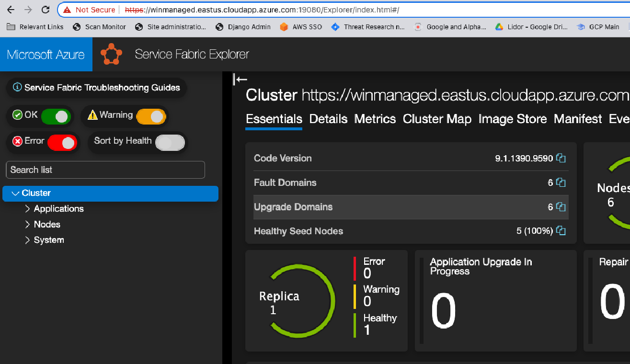Viewport: 630px width, 364px height.
Task: Click the browser address bar URL
Action: pyautogui.click(x=262, y=10)
